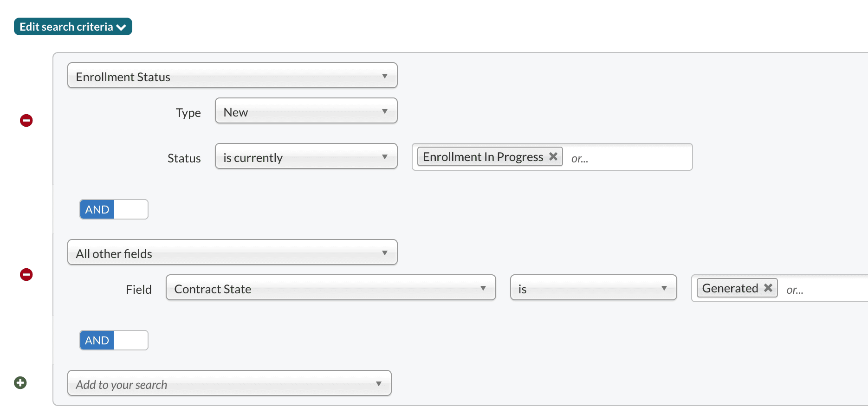Open the Type dropdown showing New
Image resolution: width=868 pixels, height=414 pixels.
point(306,111)
